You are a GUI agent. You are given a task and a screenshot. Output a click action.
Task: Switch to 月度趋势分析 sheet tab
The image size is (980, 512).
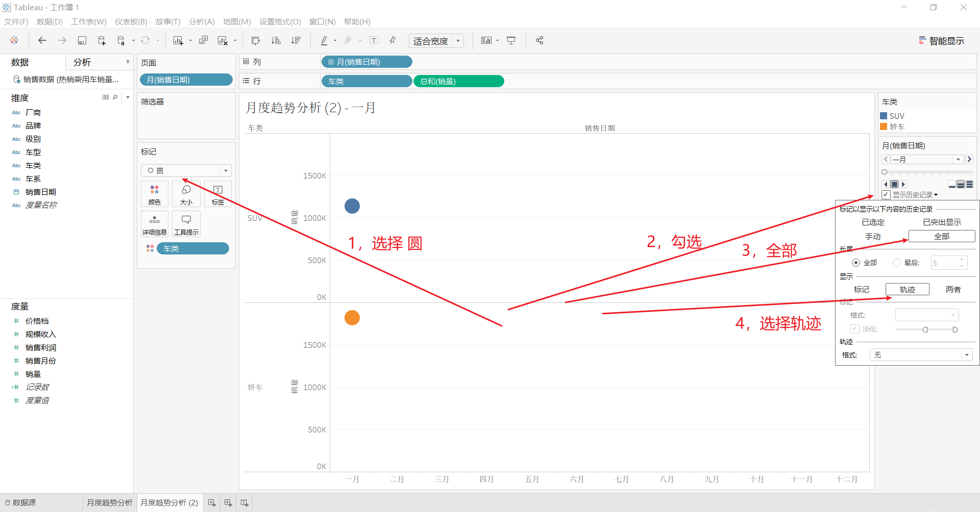[110, 503]
